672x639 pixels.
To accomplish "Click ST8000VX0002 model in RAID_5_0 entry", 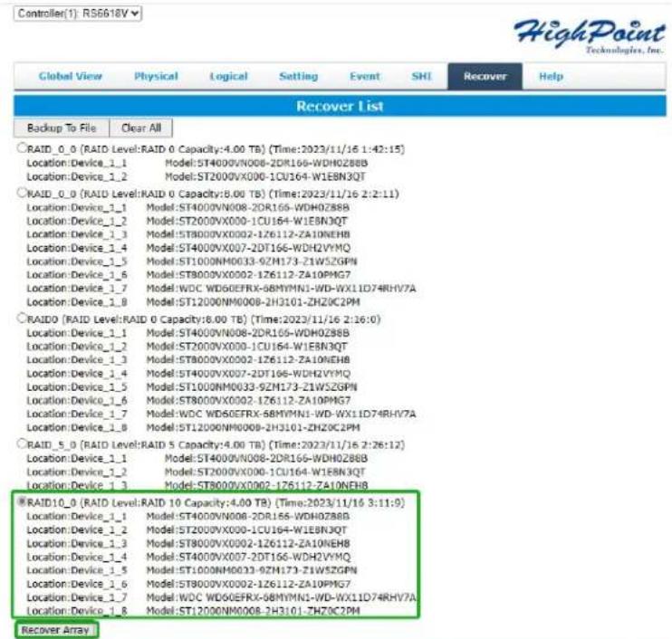I will pos(266,485).
